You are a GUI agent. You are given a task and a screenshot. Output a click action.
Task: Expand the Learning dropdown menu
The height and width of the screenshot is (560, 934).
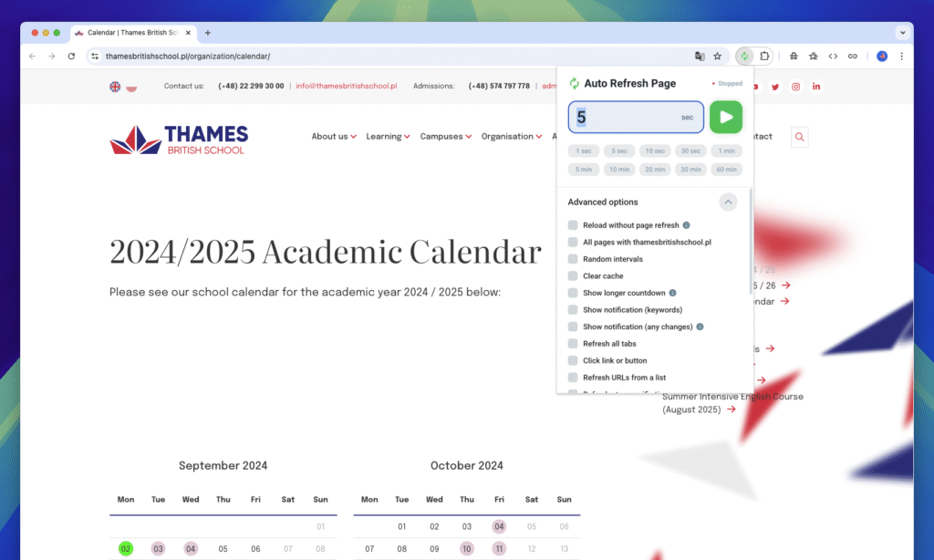388,137
